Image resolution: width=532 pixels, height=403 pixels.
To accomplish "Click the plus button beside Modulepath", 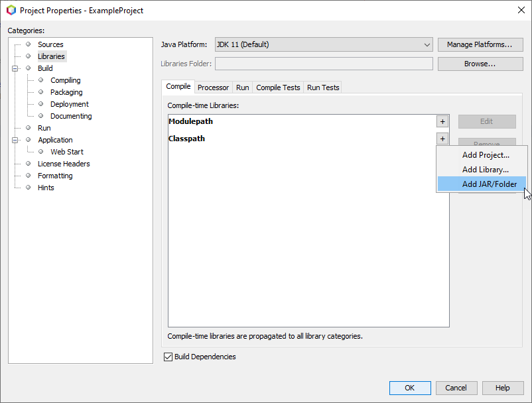I will [442, 121].
